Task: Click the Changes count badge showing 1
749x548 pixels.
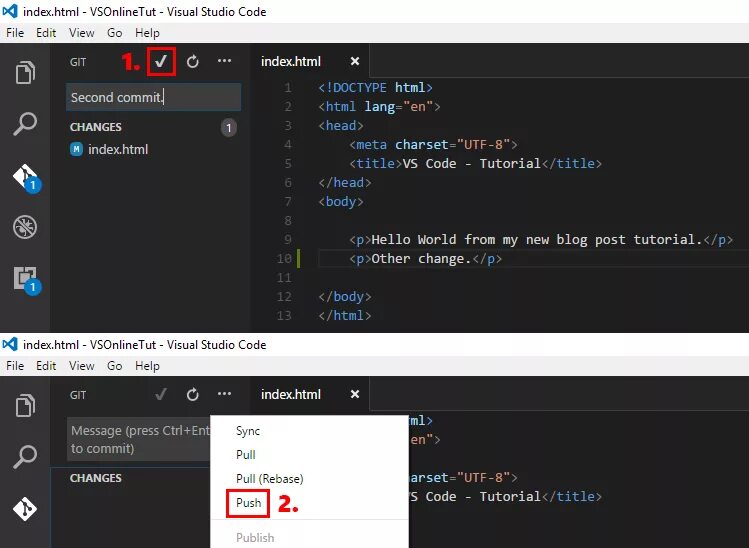Action: pyautogui.click(x=228, y=128)
